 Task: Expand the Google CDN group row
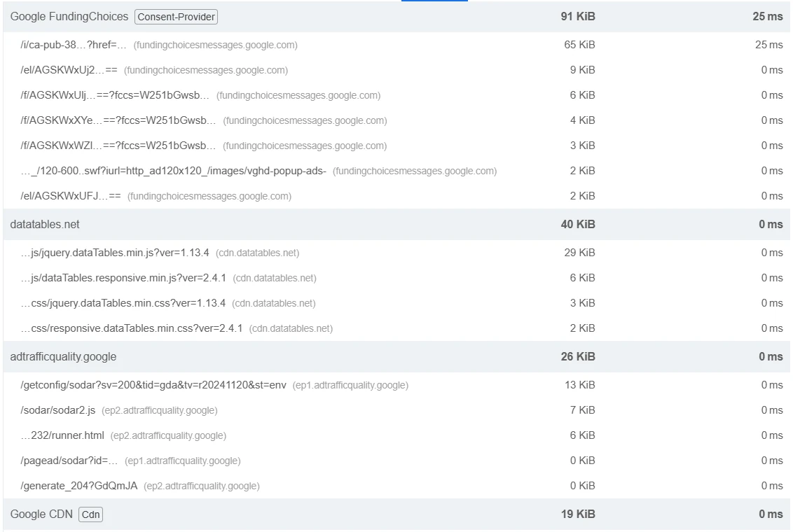point(41,514)
